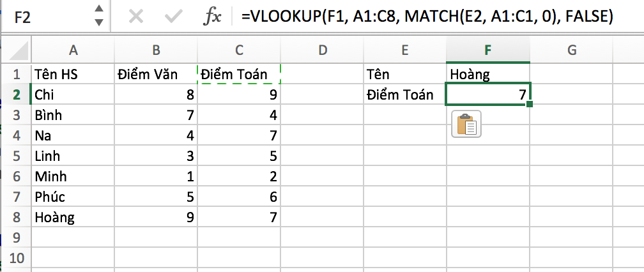
Task: Select column F header
Action: (x=488, y=50)
